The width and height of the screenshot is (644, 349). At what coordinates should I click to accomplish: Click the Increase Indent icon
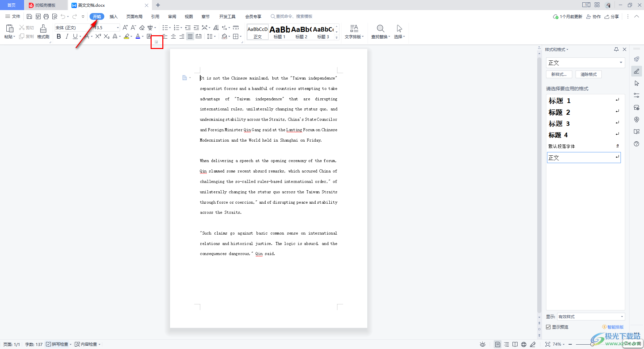(x=196, y=28)
